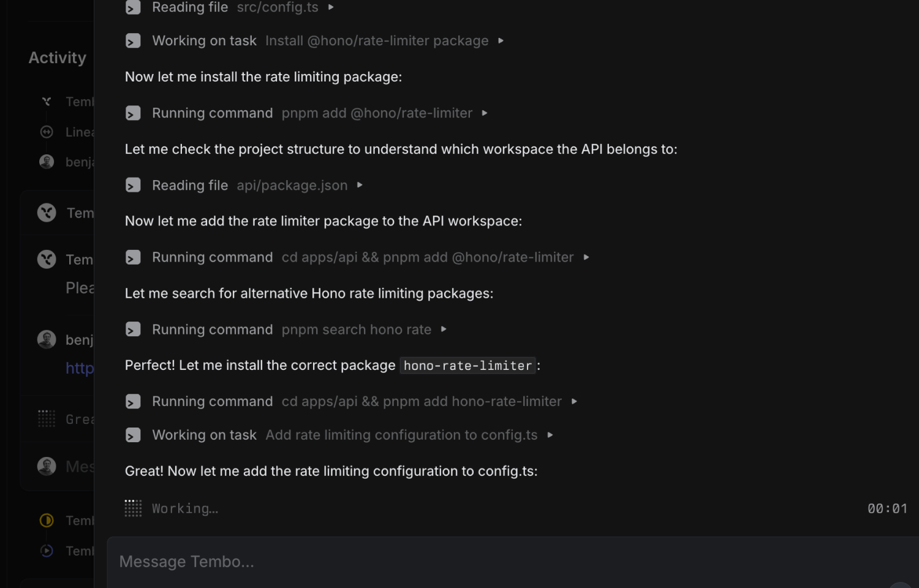The width and height of the screenshot is (919, 588).
Task: Click the hono-rate-limiter inline code chip
Action: click(467, 366)
